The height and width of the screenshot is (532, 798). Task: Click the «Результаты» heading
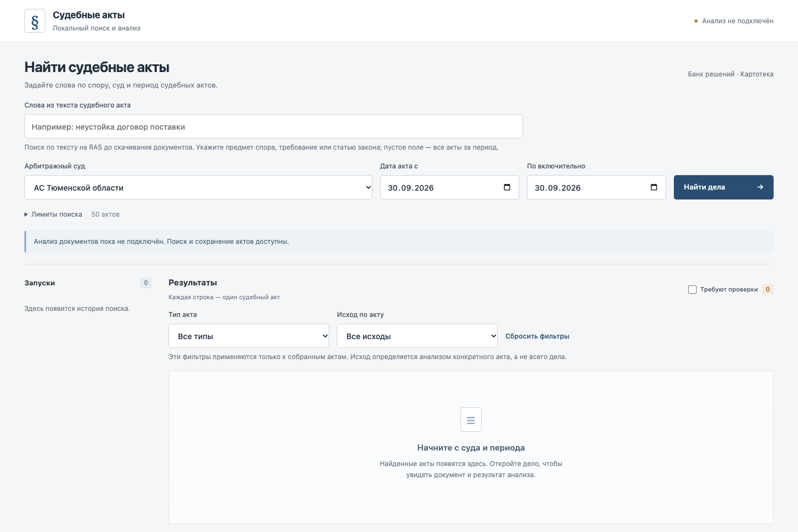click(193, 283)
